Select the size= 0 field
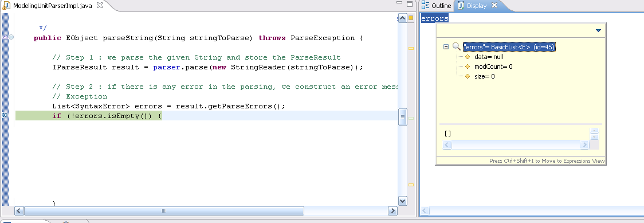The image size is (644, 223). coord(485,76)
